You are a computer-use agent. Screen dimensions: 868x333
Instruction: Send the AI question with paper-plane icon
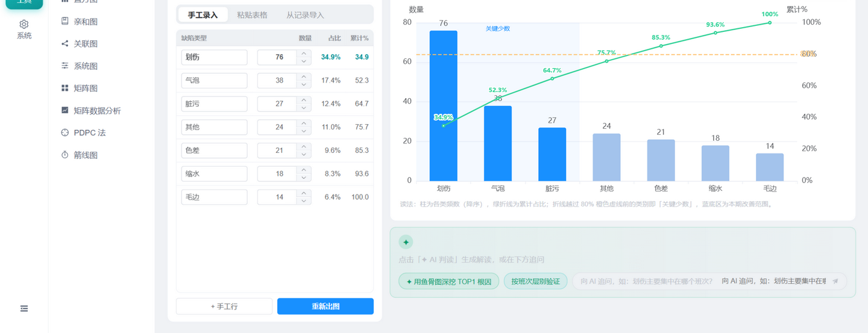click(835, 281)
